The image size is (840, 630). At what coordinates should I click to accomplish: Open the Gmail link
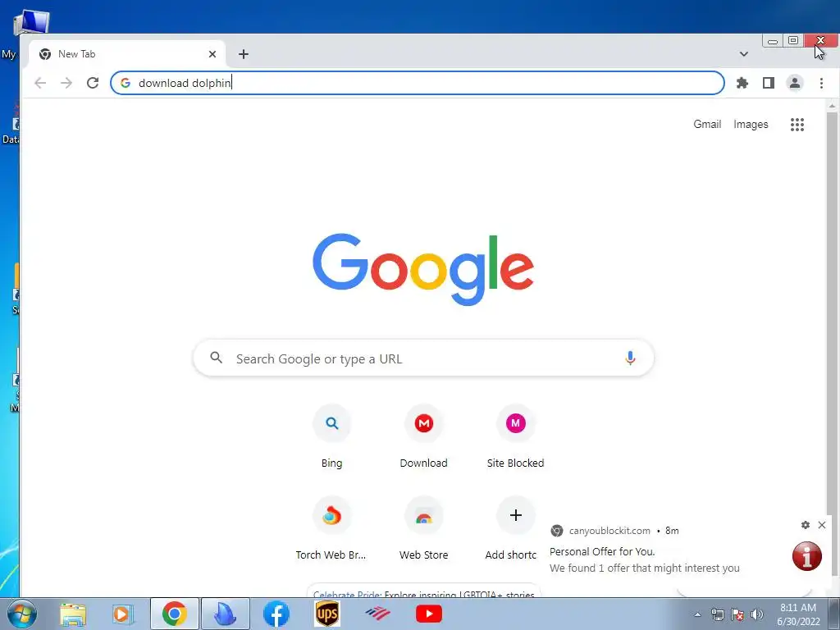(707, 125)
